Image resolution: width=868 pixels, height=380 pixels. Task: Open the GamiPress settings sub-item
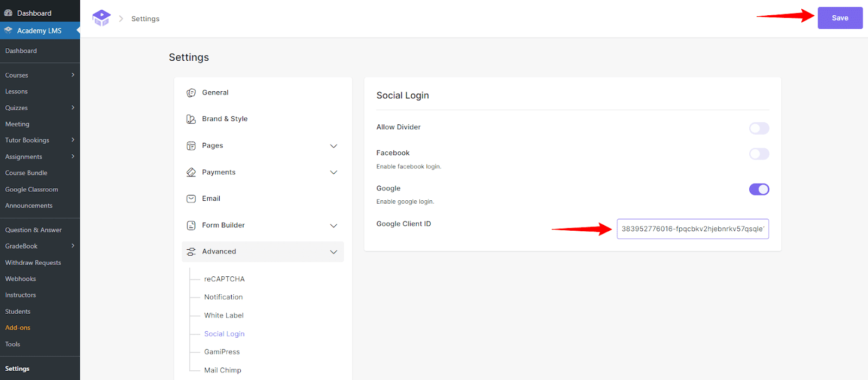(222, 352)
